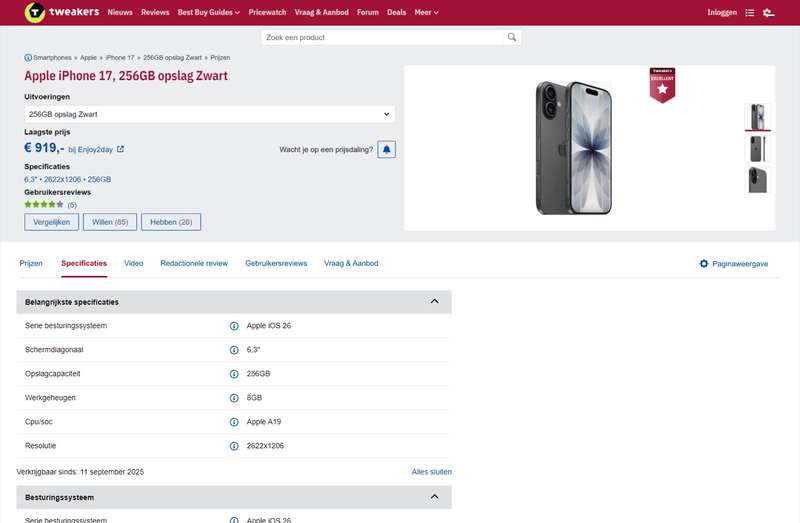800x523 pixels.
Task: Click the Apple iOS 26 value in Belangrijkste specificaties
Action: [x=269, y=326]
